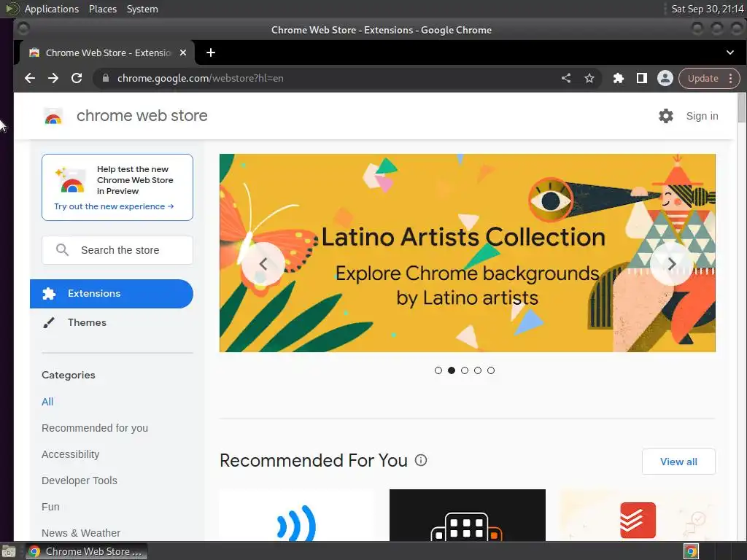This screenshot has width=747, height=560.
Task: Follow Try out the new experience link
Action: point(114,206)
